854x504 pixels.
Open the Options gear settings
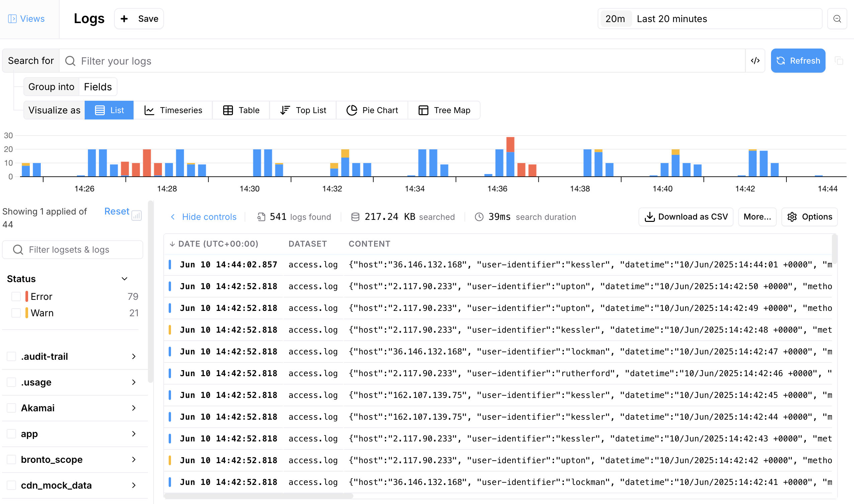809,217
